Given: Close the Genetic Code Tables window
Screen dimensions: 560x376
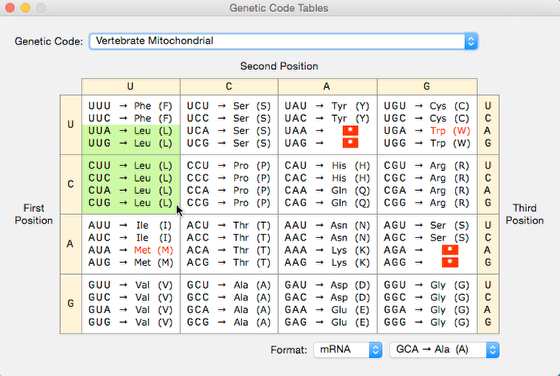Looking at the screenshot, I should click(x=10, y=8).
